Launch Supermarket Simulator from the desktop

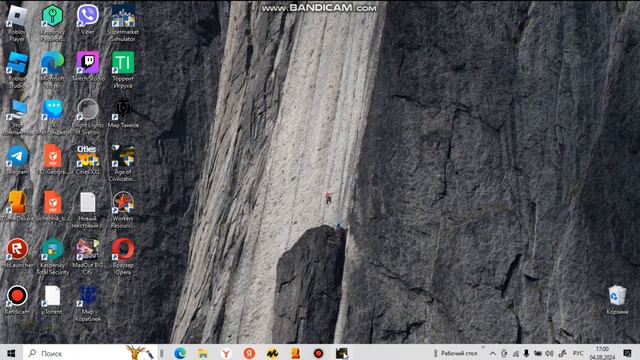point(123,22)
